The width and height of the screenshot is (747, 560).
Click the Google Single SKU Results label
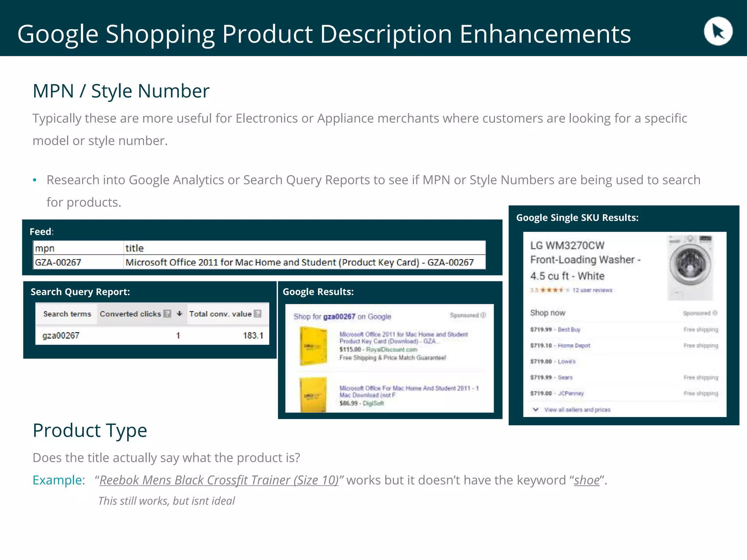pos(577,218)
